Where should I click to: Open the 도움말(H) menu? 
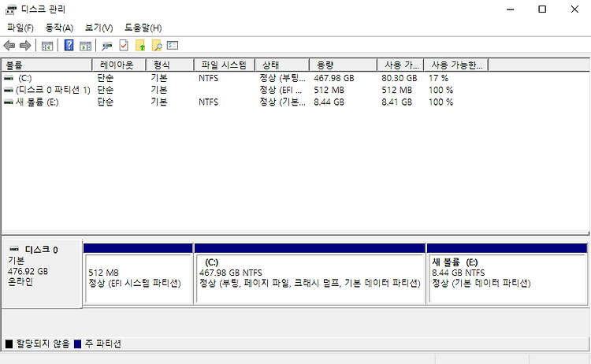[x=143, y=28]
